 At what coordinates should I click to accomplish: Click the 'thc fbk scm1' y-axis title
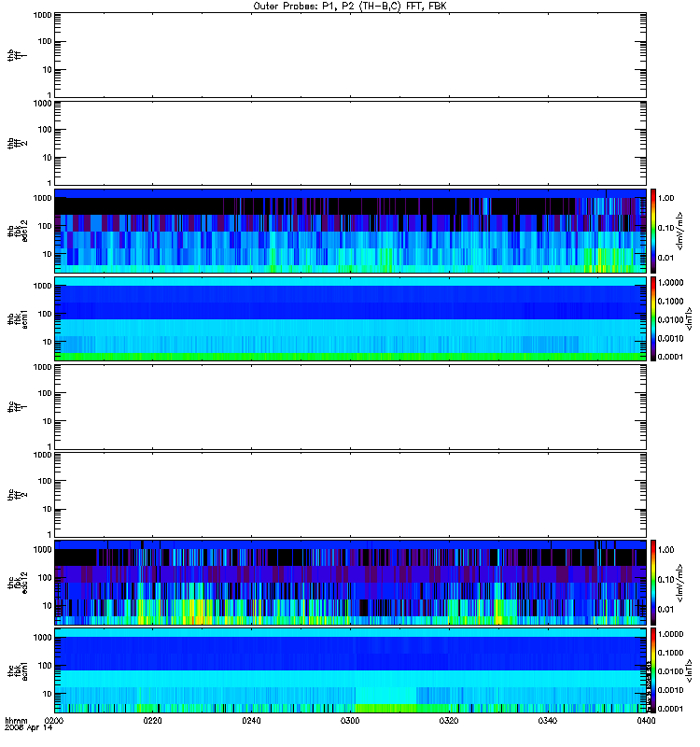[18, 670]
